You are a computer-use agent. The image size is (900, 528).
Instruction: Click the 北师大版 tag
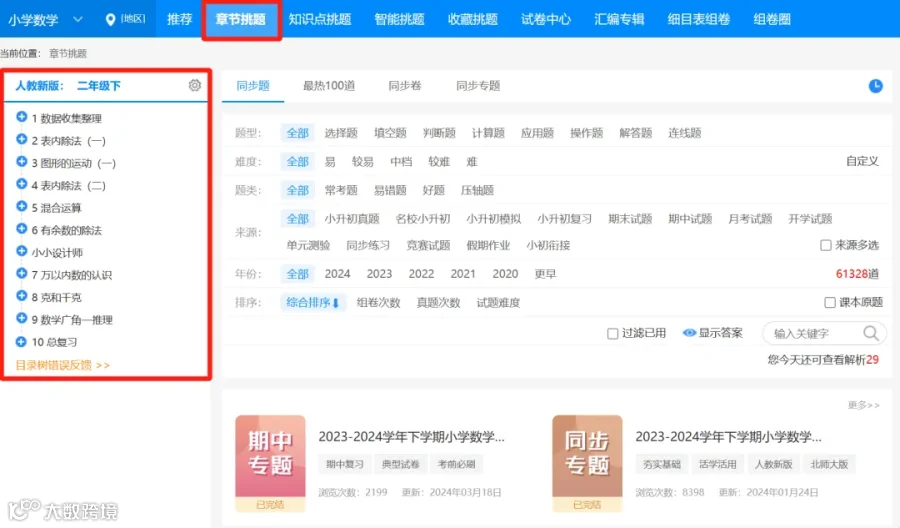829,464
